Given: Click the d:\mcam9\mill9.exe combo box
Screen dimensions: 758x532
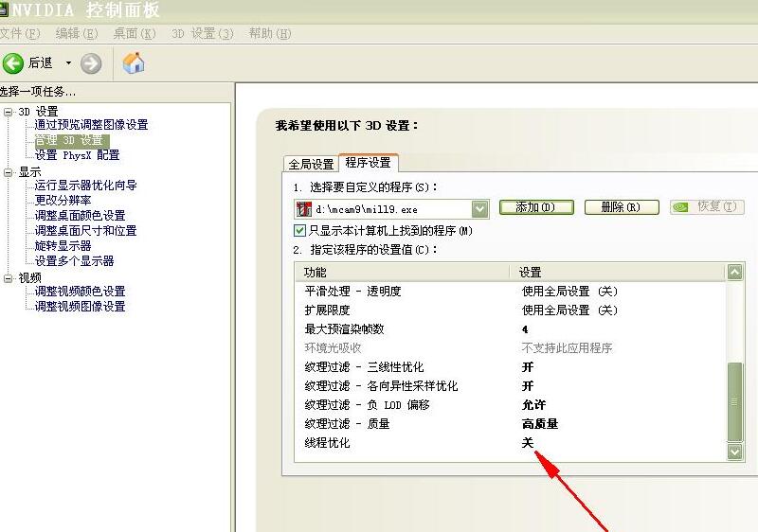Looking at the screenshot, I should pyautogui.click(x=391, y=209).
